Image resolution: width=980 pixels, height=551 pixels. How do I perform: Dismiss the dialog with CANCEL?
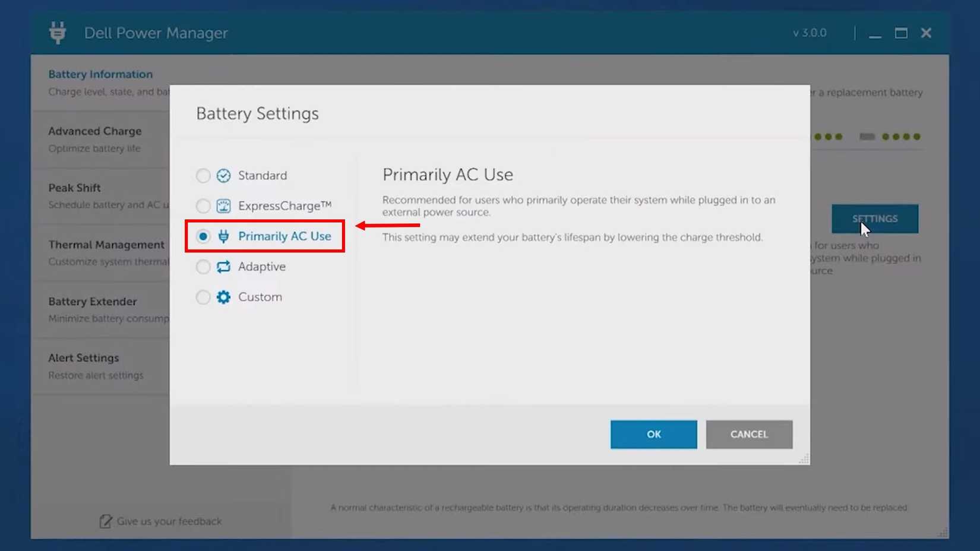(x=749, y=434)
